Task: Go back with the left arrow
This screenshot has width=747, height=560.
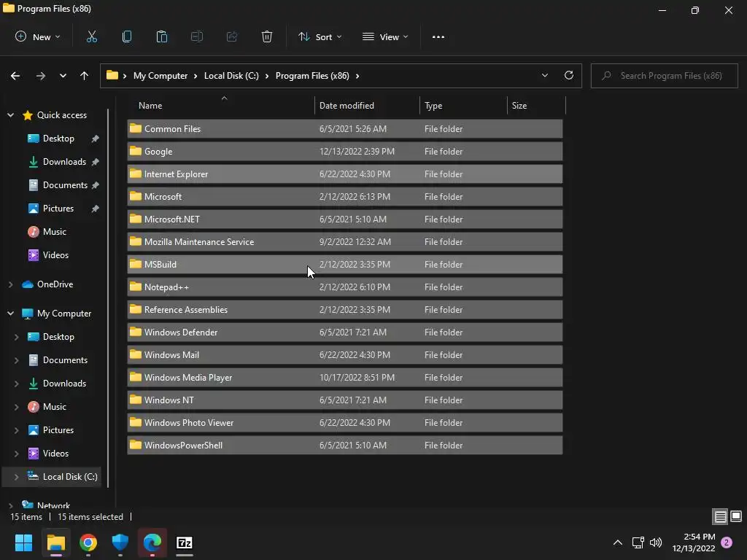Action: [15, 76]
